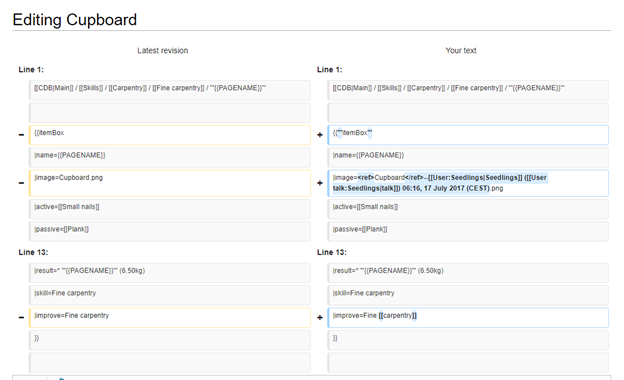Click "|name={{PAGENAME}}" in Your text column

[468, 157]
